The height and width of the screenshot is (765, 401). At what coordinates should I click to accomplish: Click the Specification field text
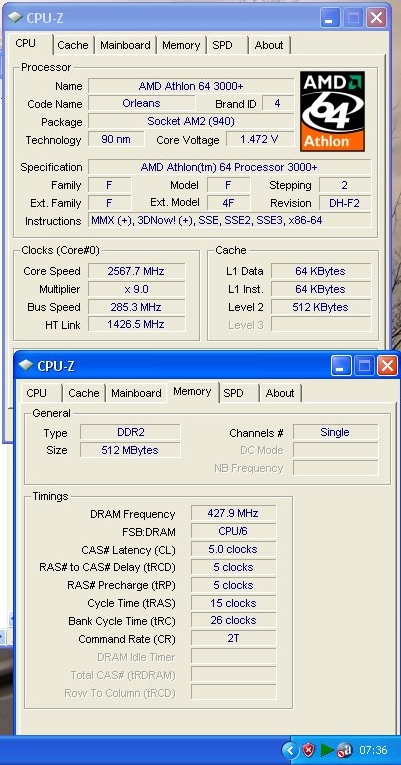pyautogui.click(x=229, y=167)
